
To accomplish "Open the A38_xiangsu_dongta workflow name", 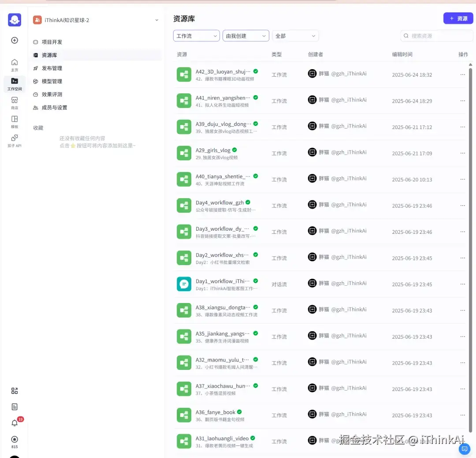I will (223, 307).
